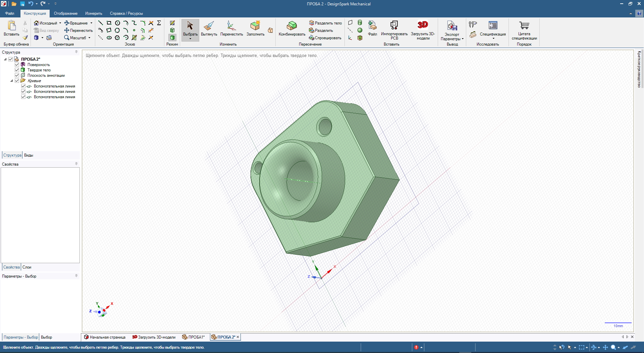Toggle visibility of Плоскость аннотации
Viewport: 644px width, 353px height.
tap(17, 75)
